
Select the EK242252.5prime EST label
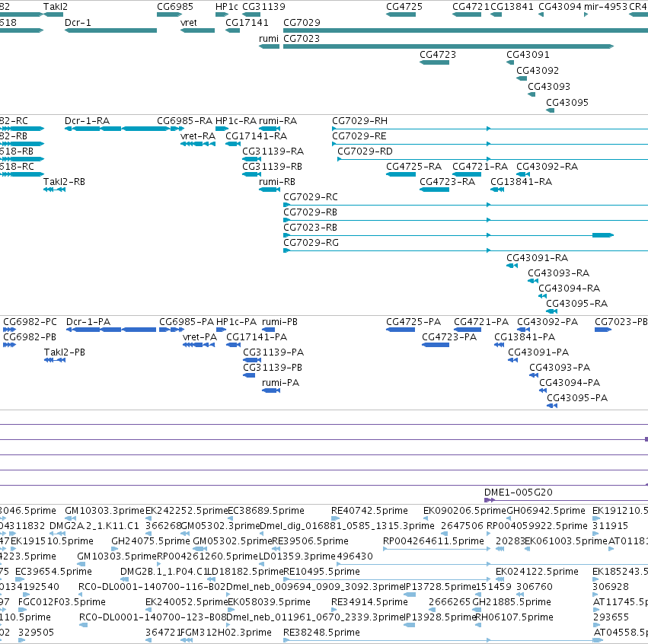[187, 511]
